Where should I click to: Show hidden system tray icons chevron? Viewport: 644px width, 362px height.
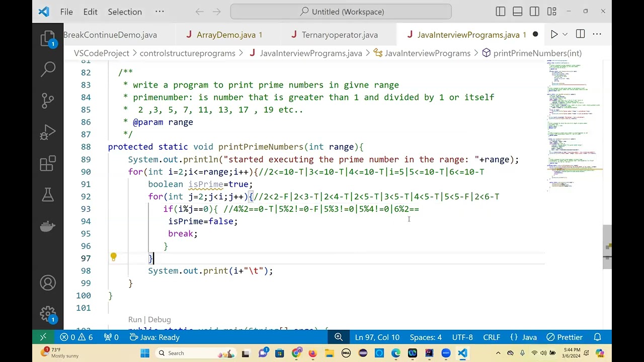pos(498,353)
